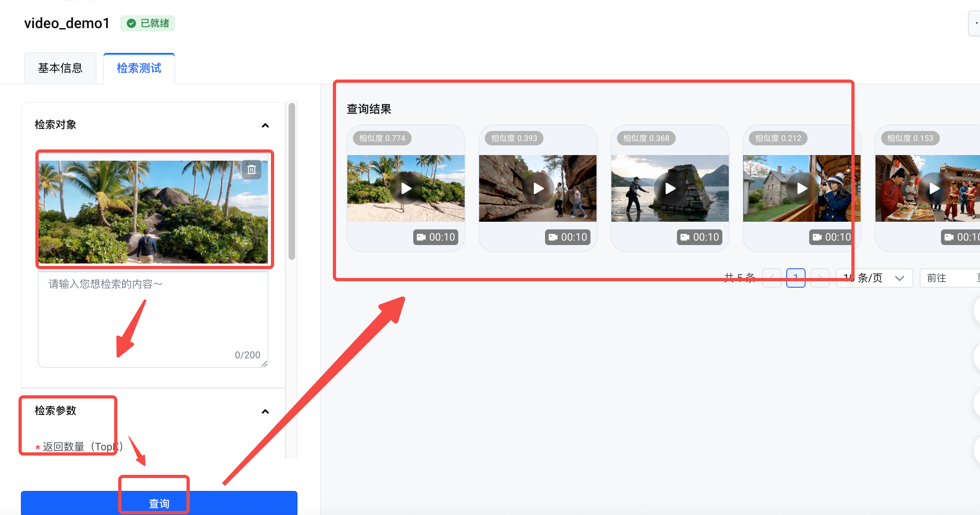The image size is (980, 515).
Task: Play the video with similarity 0.774
Action: point(406,188)
